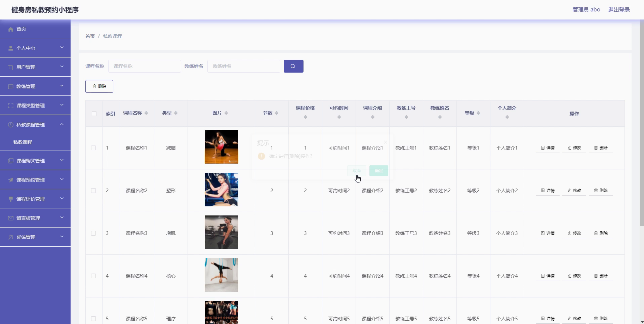Focus the 教练姓名 search input

pyautogui.click(x=244, y=66)
